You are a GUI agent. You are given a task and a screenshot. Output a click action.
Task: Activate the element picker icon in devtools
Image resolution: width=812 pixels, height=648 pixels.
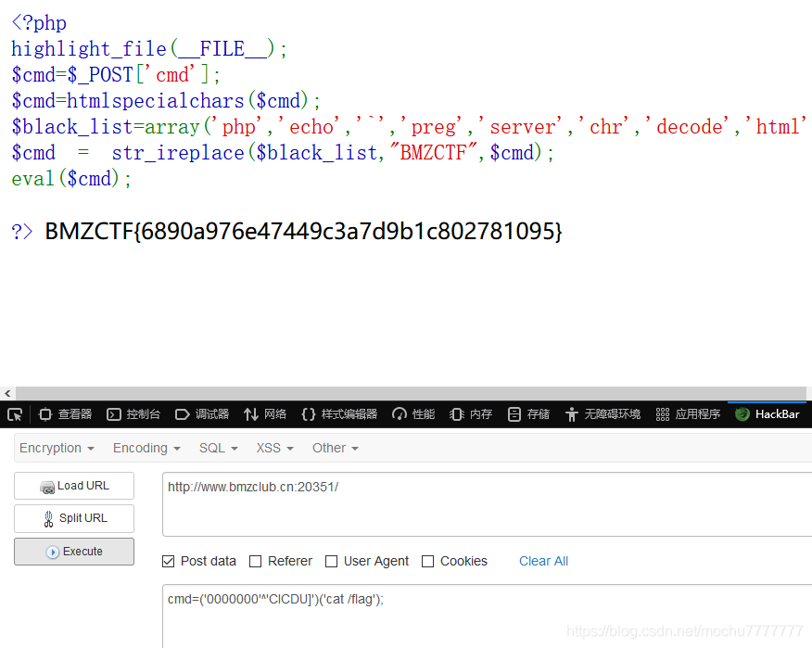[15, 414]
